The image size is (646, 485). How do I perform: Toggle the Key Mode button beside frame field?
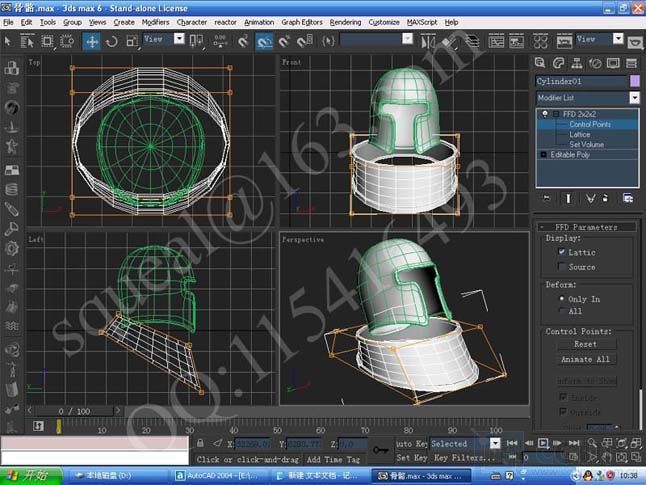pyautogui.click(x=513, y=457)
